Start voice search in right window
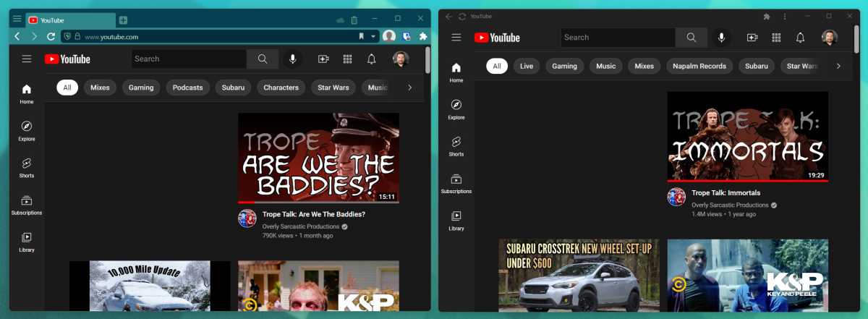Screen dimensions: 868x319 pos(722,37)
